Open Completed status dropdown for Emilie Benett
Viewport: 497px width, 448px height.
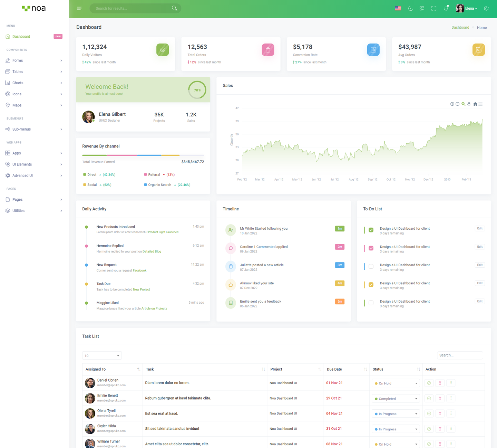(396, 399)
